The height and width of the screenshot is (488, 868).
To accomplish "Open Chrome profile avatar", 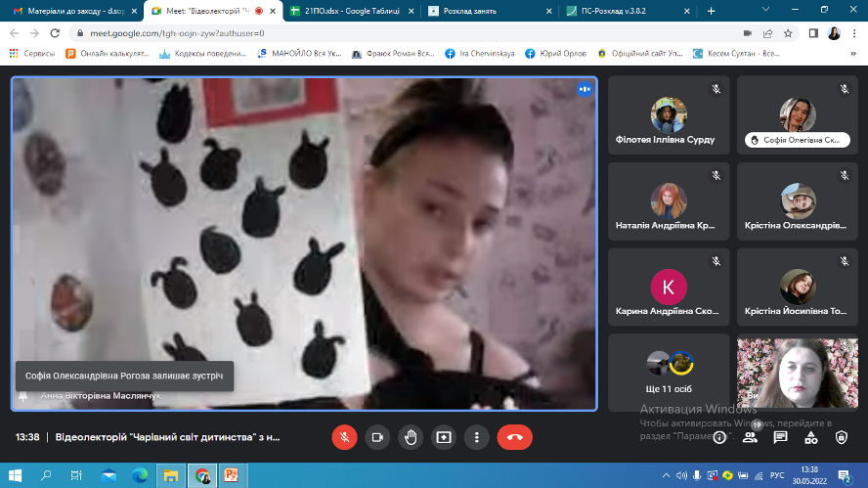I will [x=834, y=33].
